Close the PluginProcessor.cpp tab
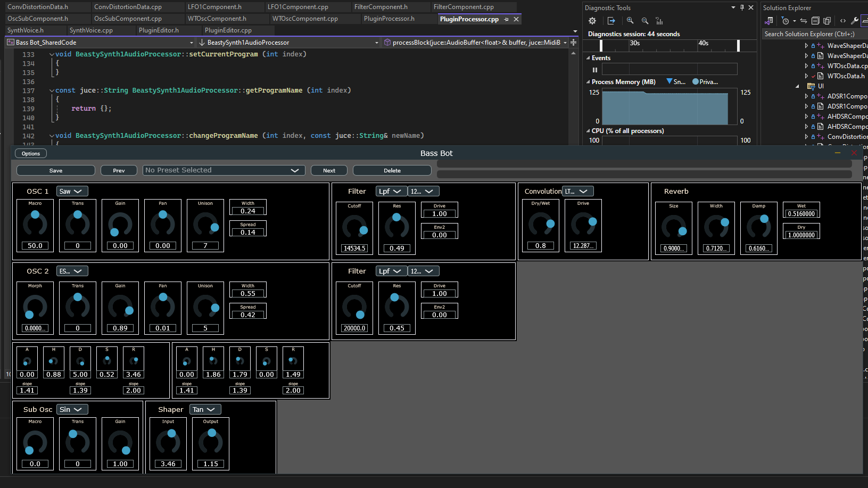 coord(516,19)
